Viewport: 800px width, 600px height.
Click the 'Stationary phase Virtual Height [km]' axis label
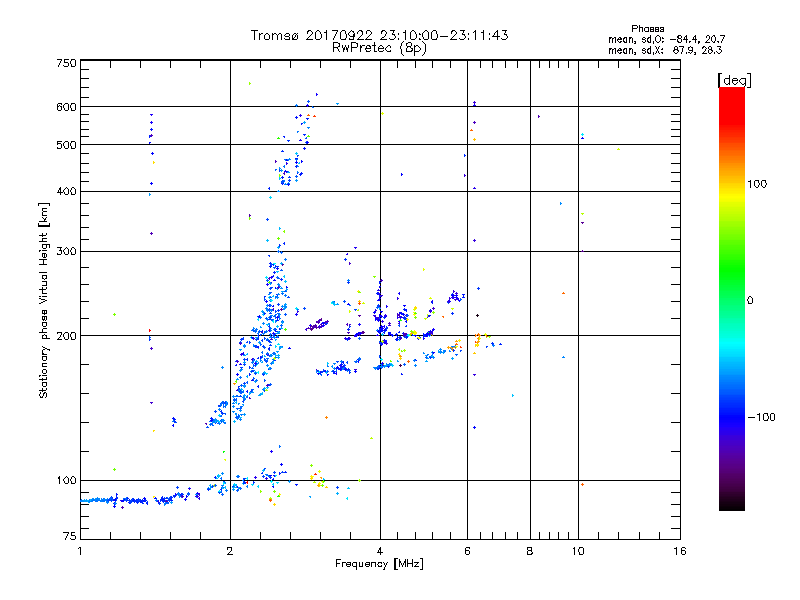pyautogui.click(x=43, y=300)
